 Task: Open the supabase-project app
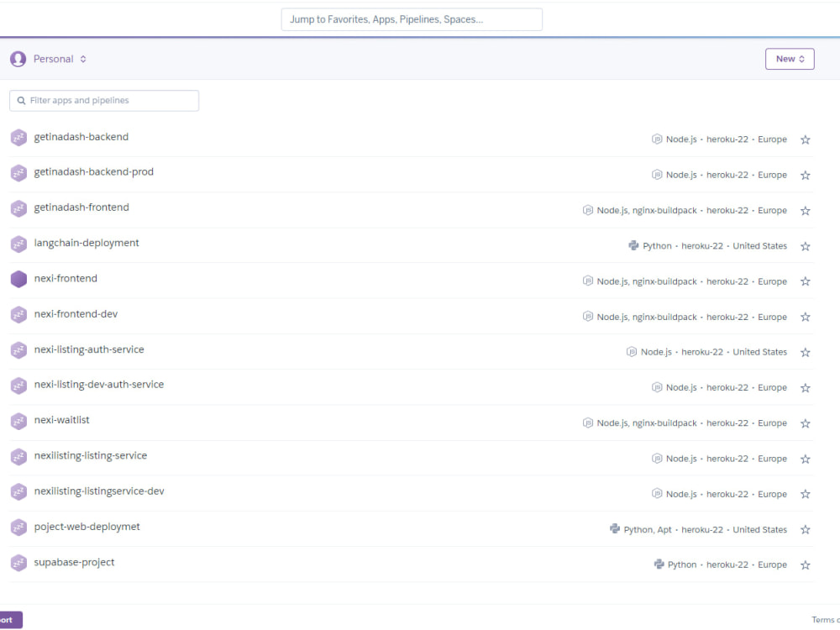point(74,563)
